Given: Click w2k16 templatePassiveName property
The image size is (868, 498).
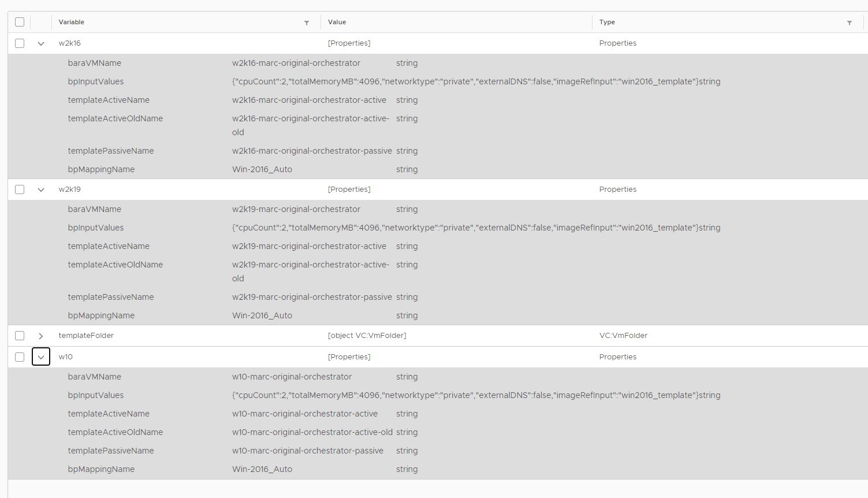Looking at the screenshot, I should click(111, 151).
